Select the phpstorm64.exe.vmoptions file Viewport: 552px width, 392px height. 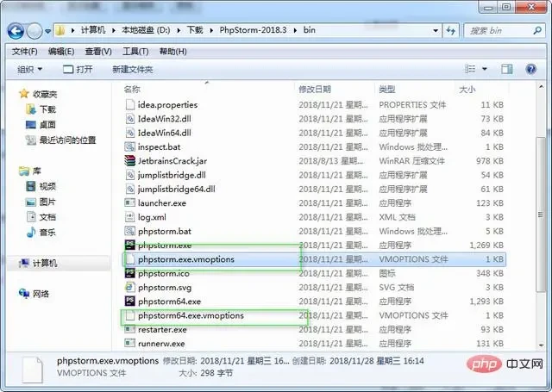click(x=191, y=315)
